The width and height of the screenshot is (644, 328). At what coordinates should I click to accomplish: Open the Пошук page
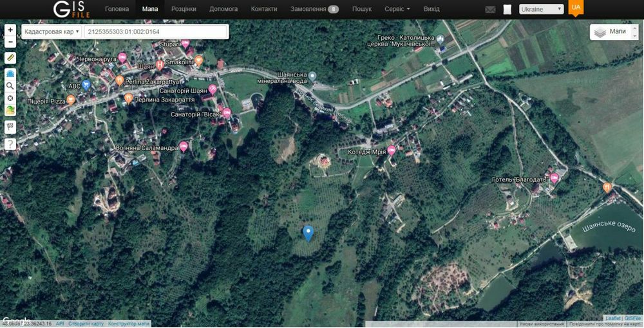pos(362,9)
